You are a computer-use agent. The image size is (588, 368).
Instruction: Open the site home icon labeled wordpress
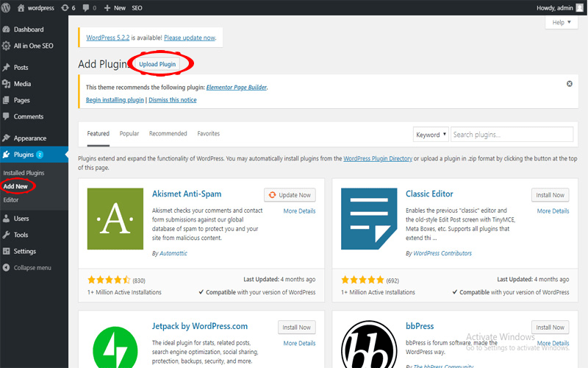21,8
